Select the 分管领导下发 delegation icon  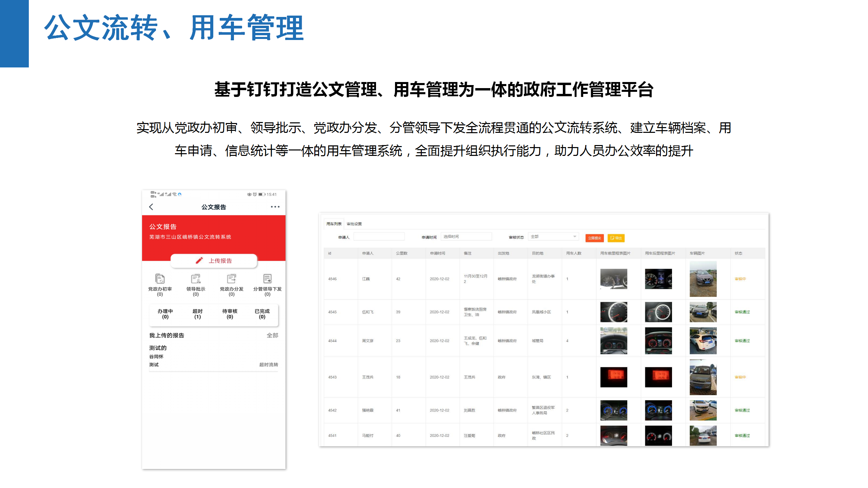point(267,279)
